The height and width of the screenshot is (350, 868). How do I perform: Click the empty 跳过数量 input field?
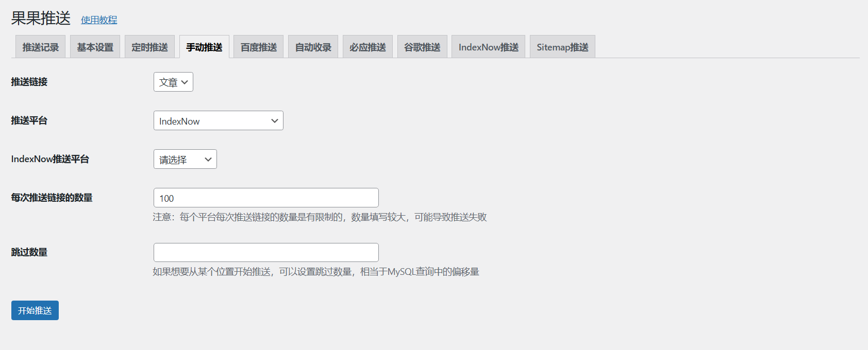pyautogui.click(x=266, y=252)
